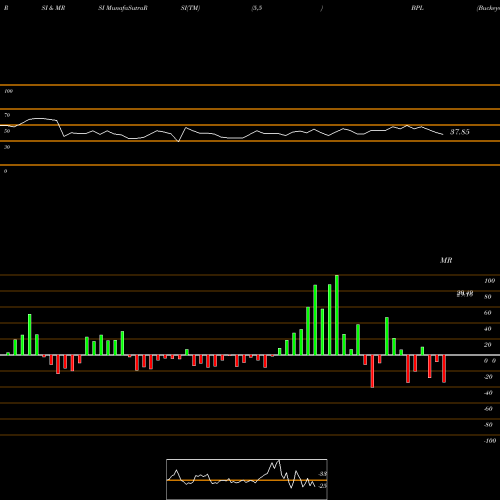
Task: Click the last red MR histogram bar
Action: click(444, 369)
